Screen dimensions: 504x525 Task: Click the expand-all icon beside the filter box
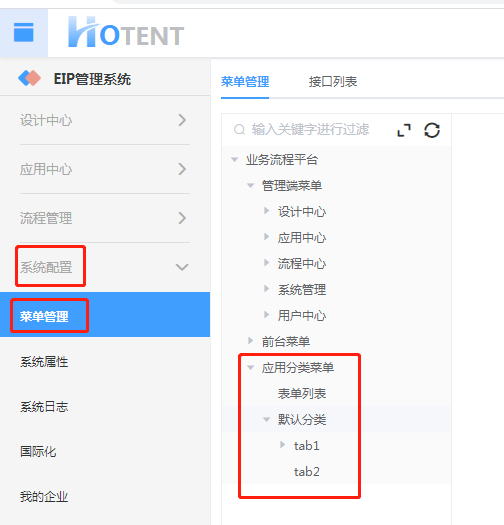(404, 130)
